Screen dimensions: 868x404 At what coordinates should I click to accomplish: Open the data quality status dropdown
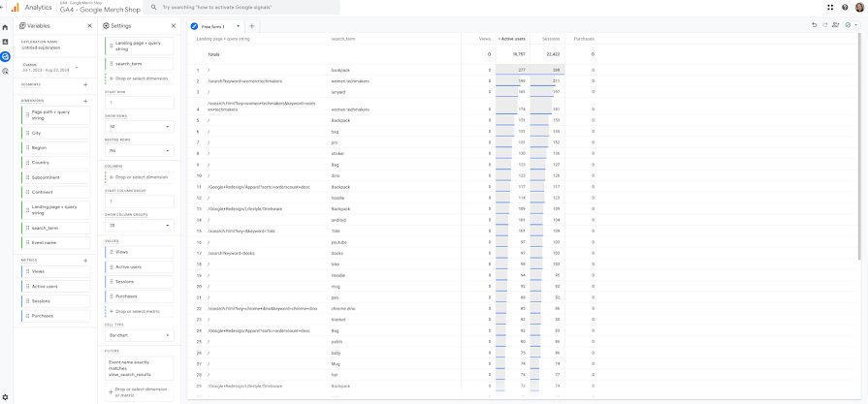(852, 25)
